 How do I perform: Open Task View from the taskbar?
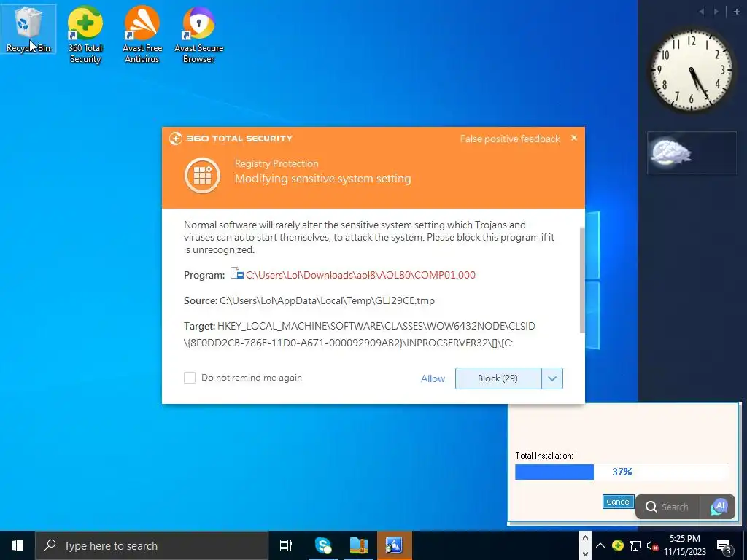(286, 545)
